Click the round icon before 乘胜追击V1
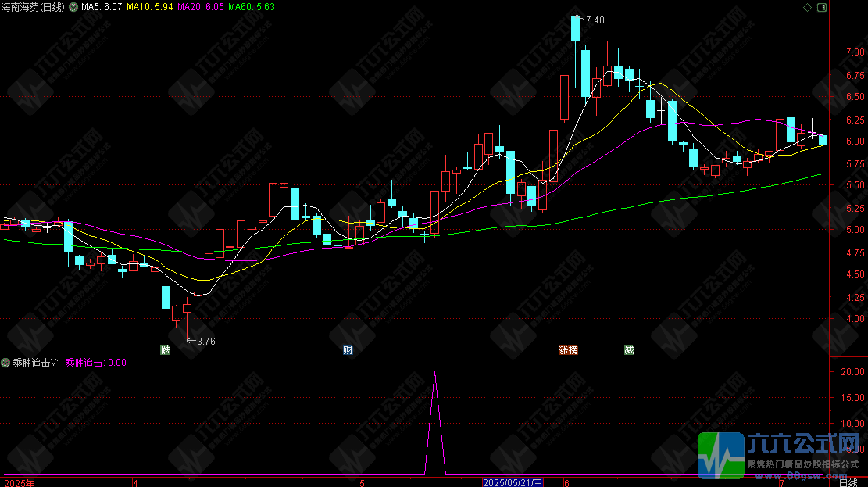The width and height of the screenshot is (868, 487). pyautogui.click(x=5, y=363)
